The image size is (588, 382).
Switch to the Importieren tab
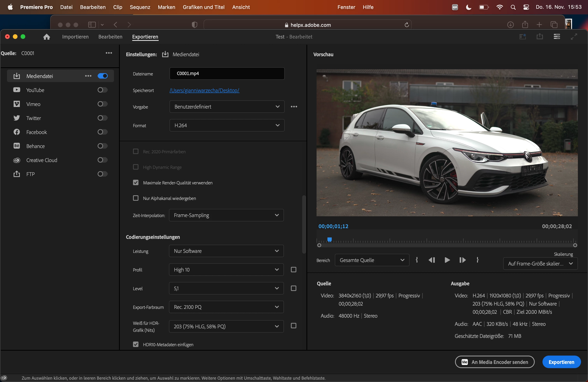(x=75, y=37)
